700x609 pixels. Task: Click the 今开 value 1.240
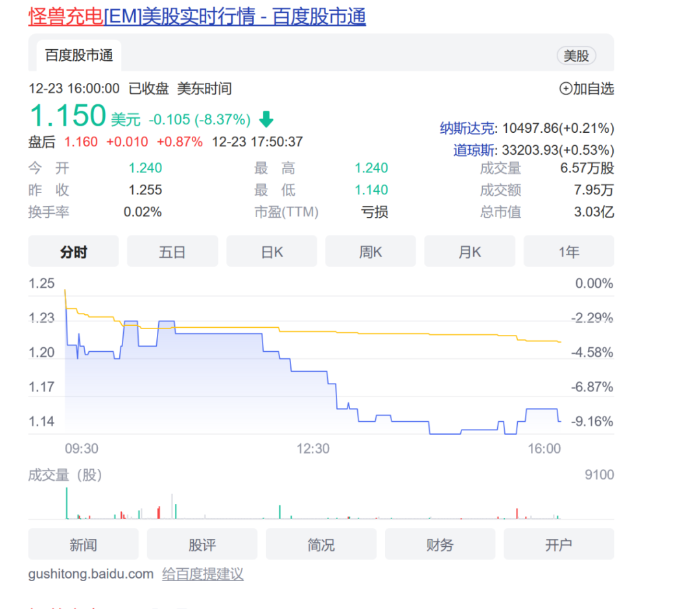(x=146, y=168)
